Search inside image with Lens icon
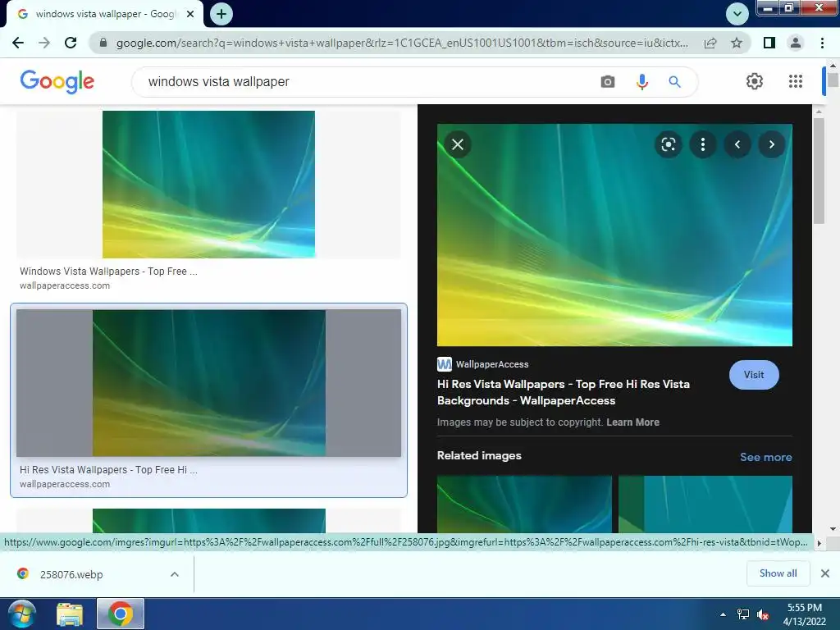 pyautogui.click(x=668, y=144)
